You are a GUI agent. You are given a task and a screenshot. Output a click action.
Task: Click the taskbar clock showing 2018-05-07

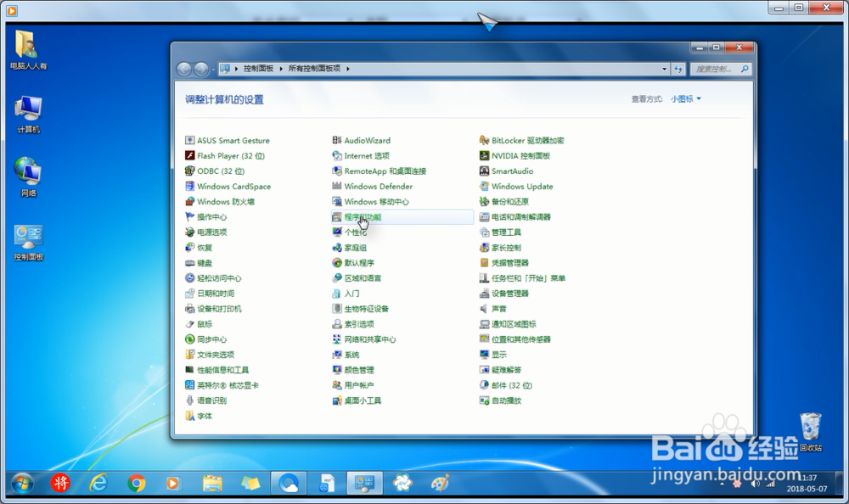point(807,483)
